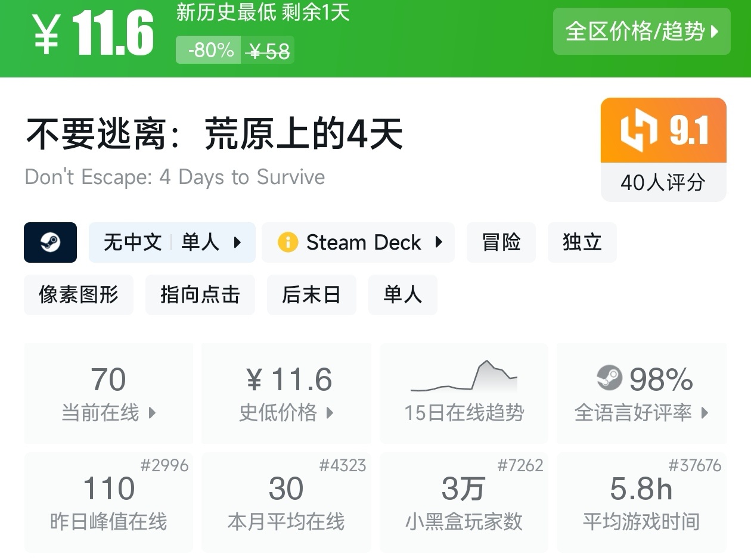
Task: Expand the 全语言好评率 arrow
Action: [x=705, y=413]
